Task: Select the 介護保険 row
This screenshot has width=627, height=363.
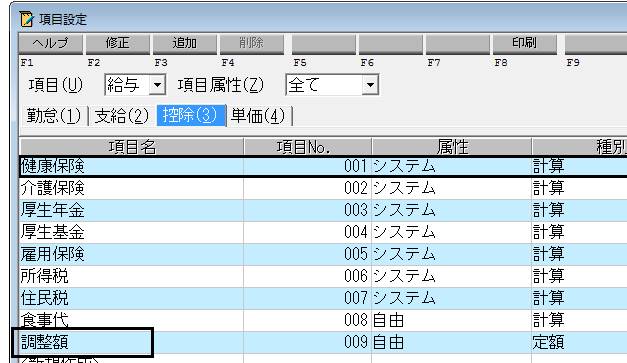Action: pyautogui.click(x=323, y=188)
